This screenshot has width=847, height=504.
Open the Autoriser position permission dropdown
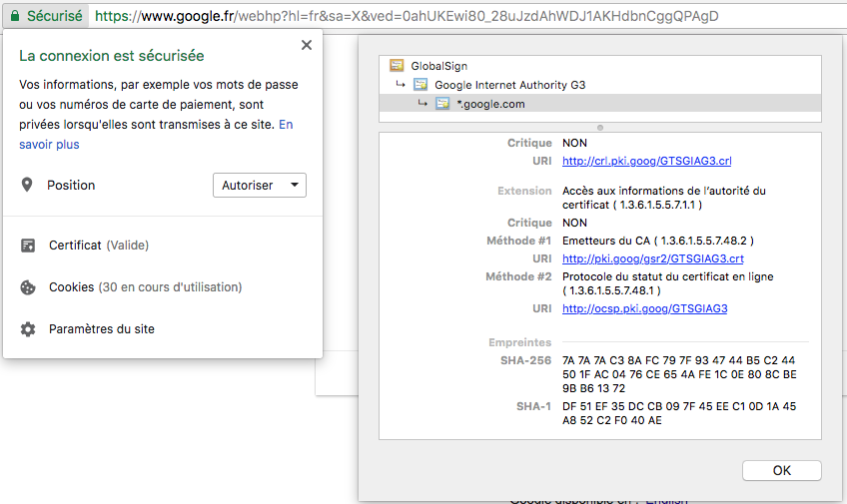coord(260,185)
